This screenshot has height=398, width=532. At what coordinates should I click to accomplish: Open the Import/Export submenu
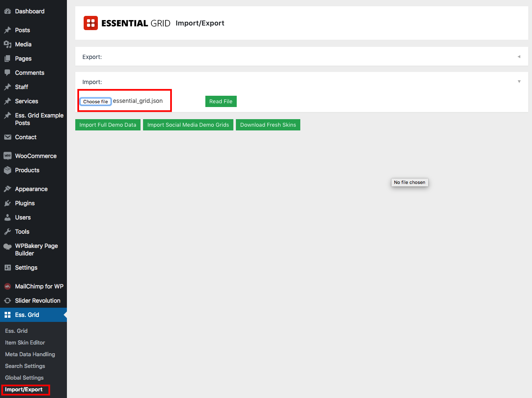[x=24, y=389]
